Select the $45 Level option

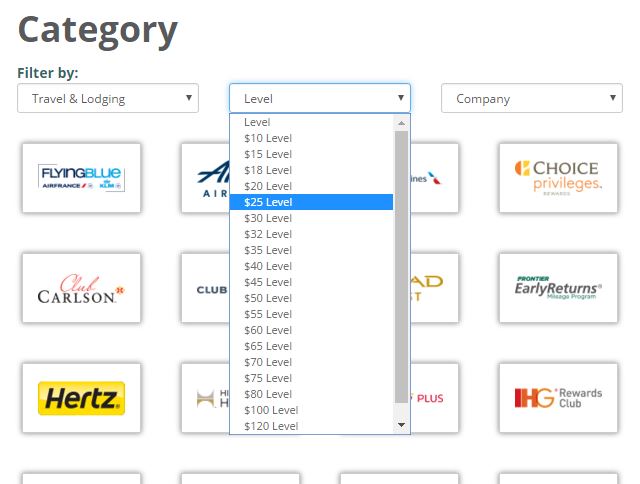[x=311, y=282]
